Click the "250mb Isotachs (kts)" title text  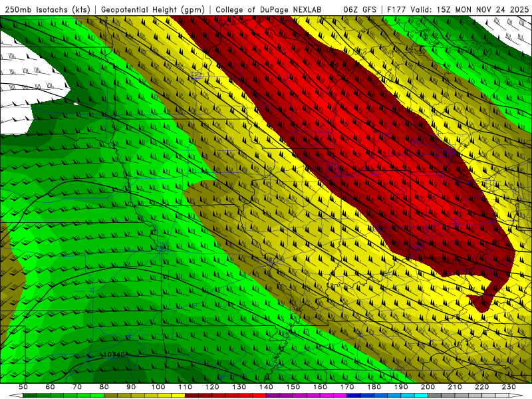tap(47, 10)
